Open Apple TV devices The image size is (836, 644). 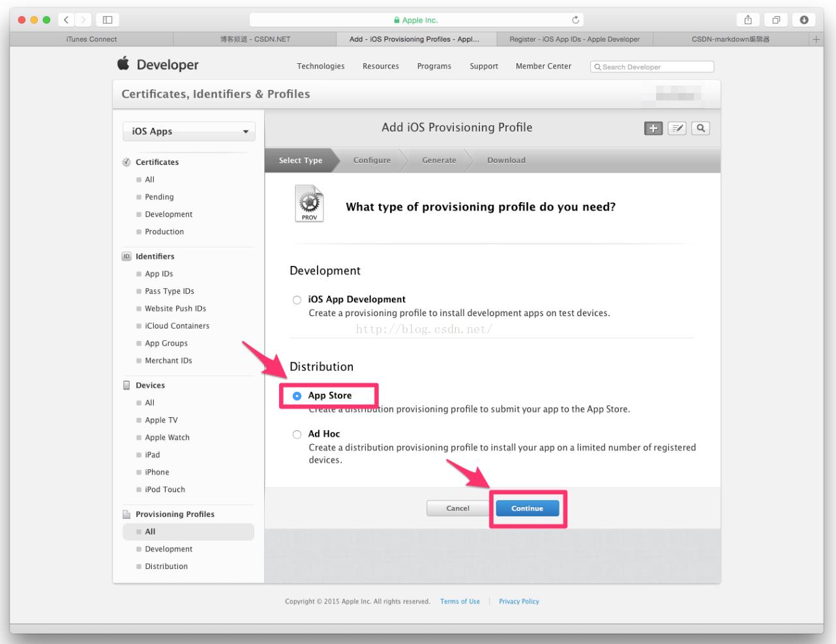click(161, 420)
